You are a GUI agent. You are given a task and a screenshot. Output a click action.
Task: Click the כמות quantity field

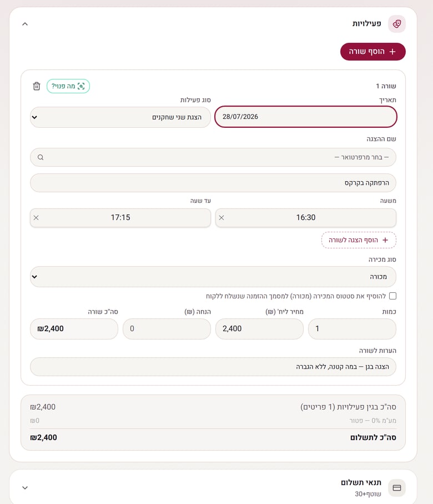352,329
